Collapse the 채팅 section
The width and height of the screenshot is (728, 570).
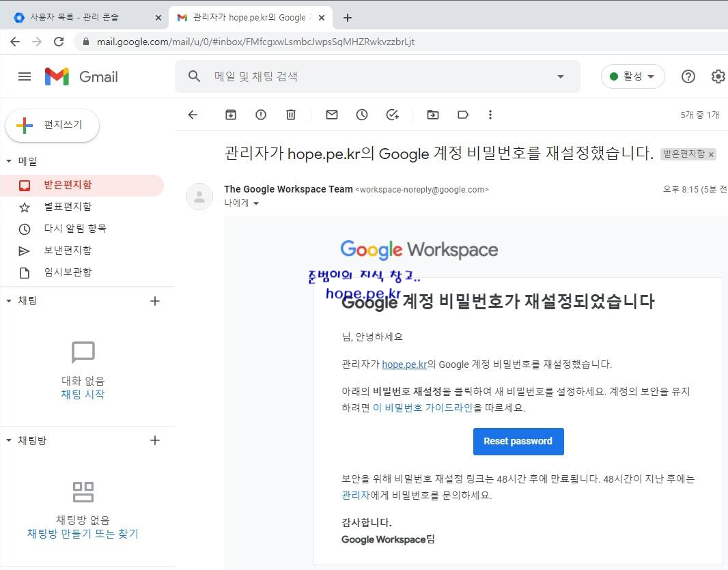9,301
